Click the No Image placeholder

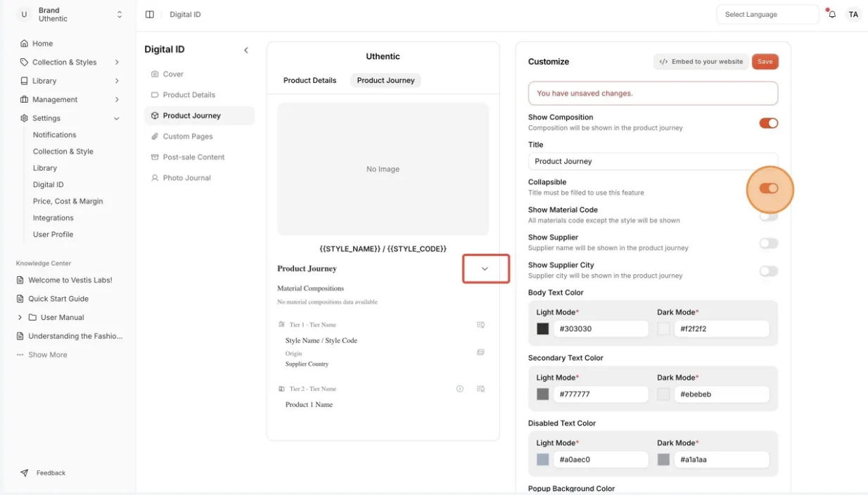point(383,169)
